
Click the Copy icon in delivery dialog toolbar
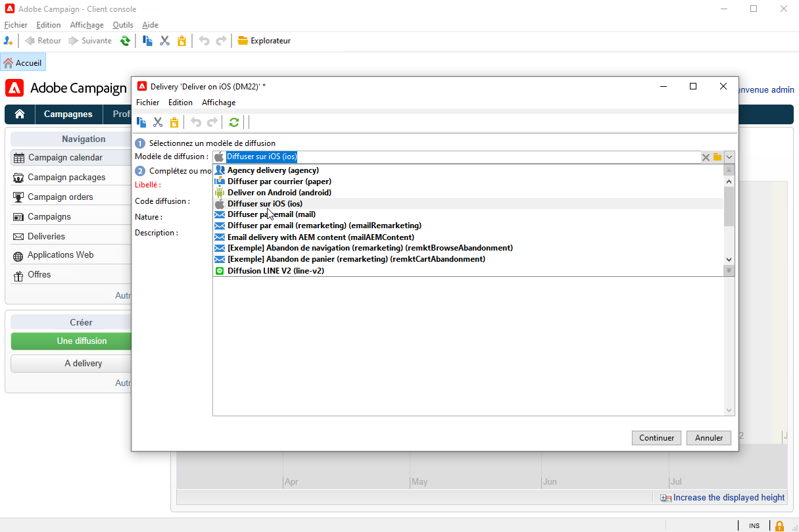(141, 122)
